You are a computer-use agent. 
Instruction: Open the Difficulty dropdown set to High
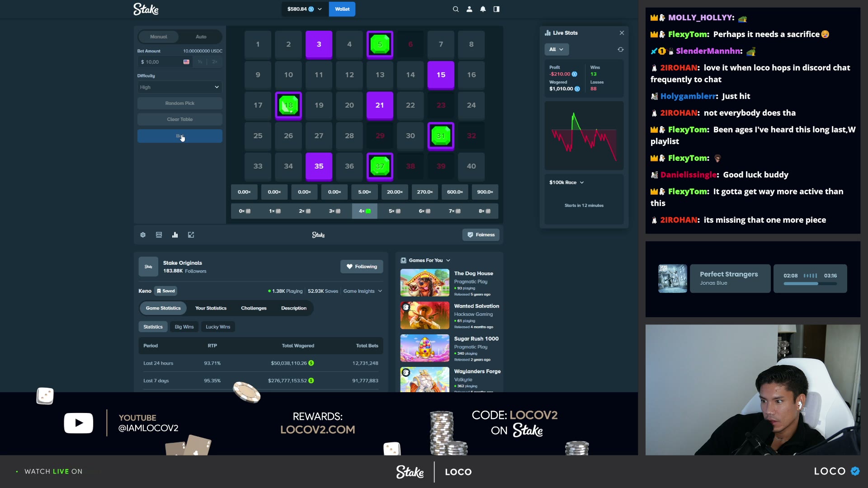[x=179, y=87]
